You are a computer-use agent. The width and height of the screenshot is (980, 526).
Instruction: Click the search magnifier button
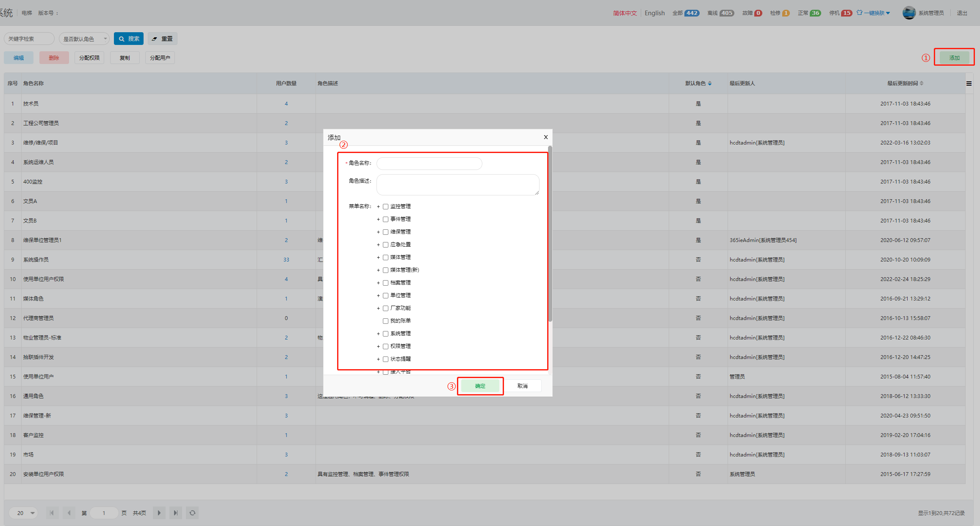(x=129, y=39)
